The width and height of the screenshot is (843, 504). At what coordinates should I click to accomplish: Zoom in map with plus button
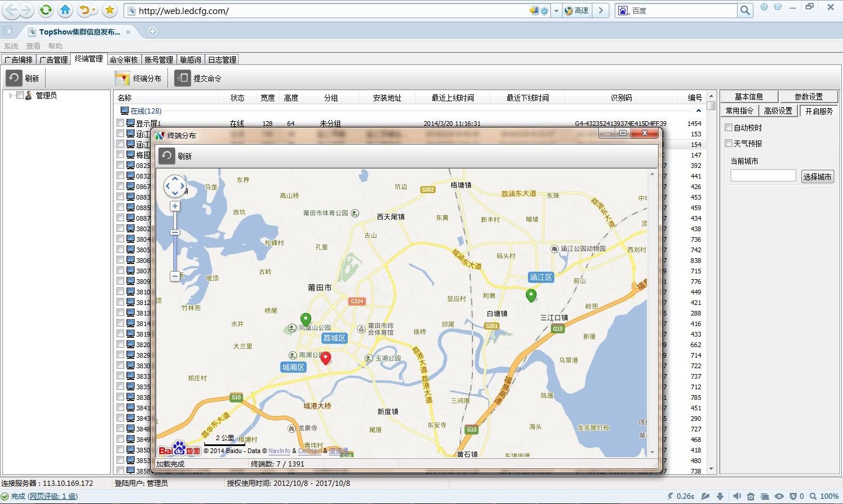click(174, 206)
